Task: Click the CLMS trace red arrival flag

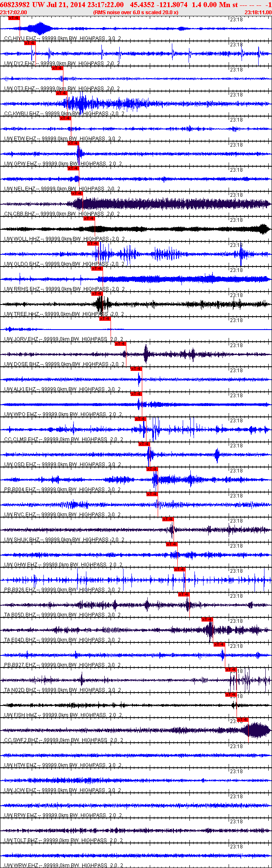Action: (141, 419)
